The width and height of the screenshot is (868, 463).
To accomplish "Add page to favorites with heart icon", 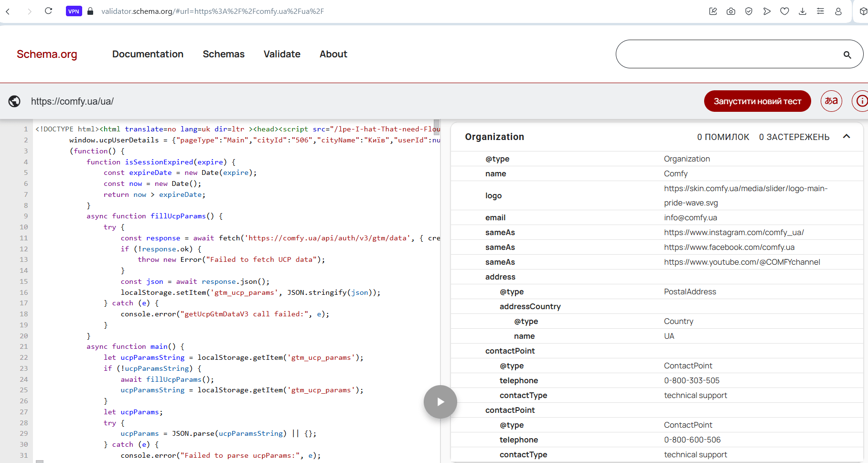I will [784, 11].
